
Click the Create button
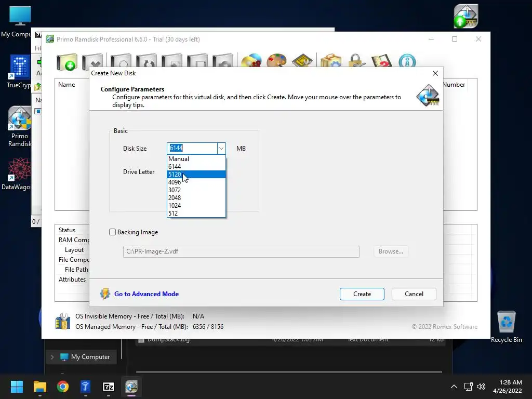(x=362, y=294)
